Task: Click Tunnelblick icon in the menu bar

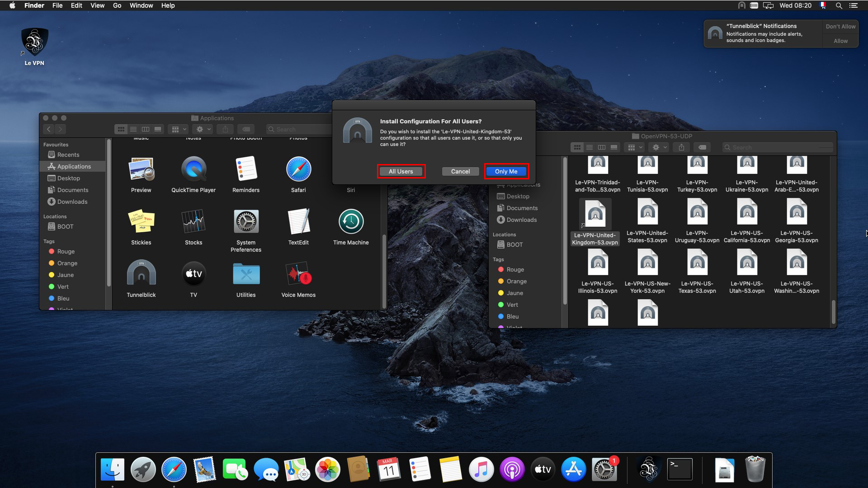Action: coord(741,5)
